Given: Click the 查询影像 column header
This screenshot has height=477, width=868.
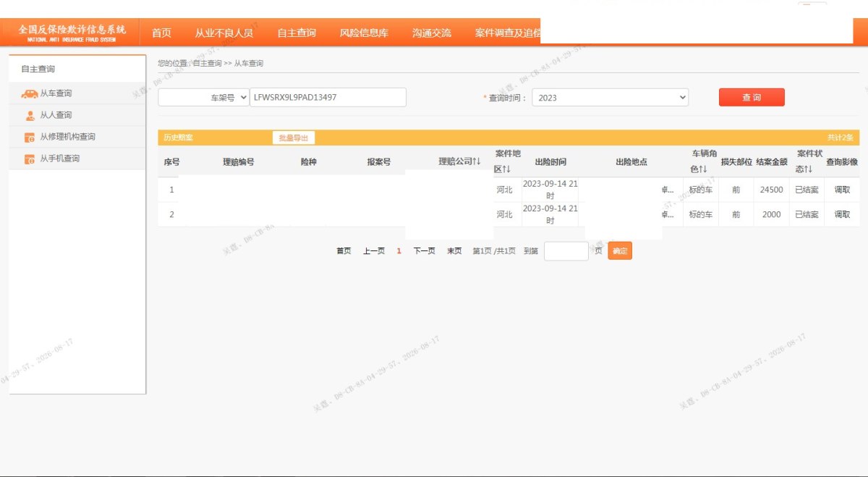Looking at the screenshot, I should coord(842,162).
